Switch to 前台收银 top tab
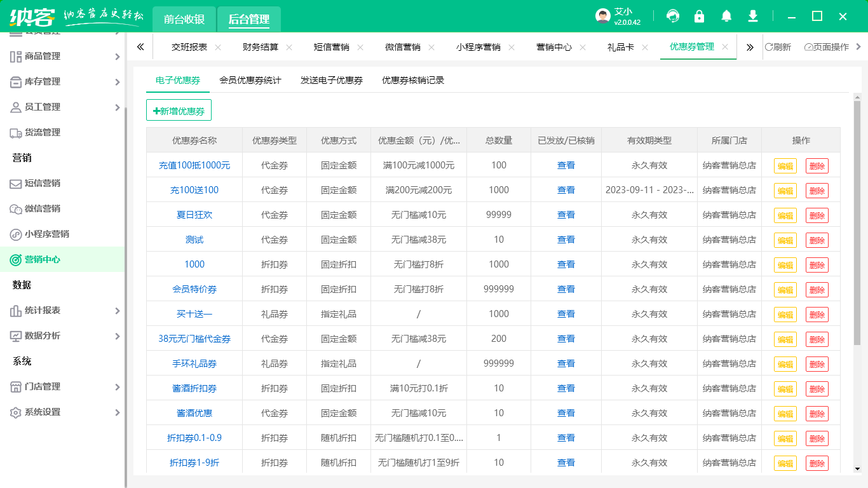The image size is (868, 488). [x=184, y=19]
